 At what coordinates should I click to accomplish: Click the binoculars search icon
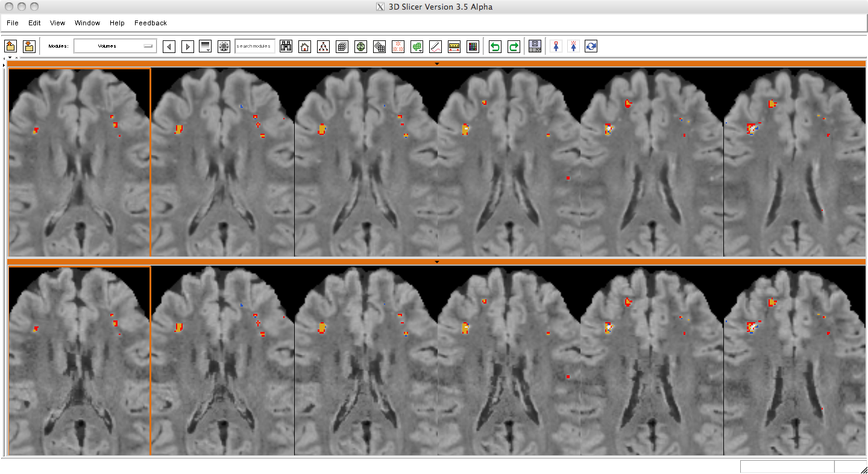286,46
